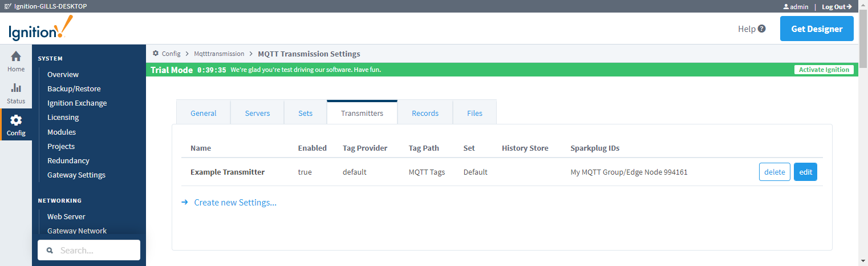This screenshot has width=868, height=266.
Task: Click the Tag Provider column header
Action: pyautogui.click(x=365, y=148)
